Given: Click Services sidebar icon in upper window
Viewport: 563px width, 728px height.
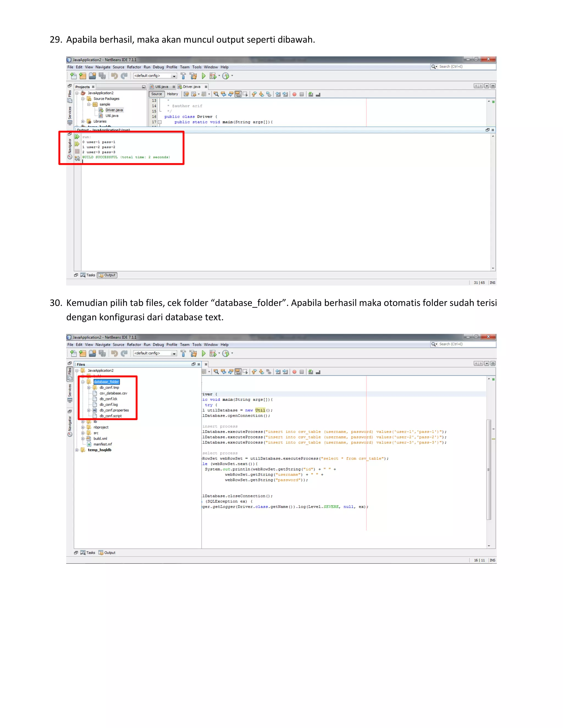Looking at the screenshot, I should [70, 122].
